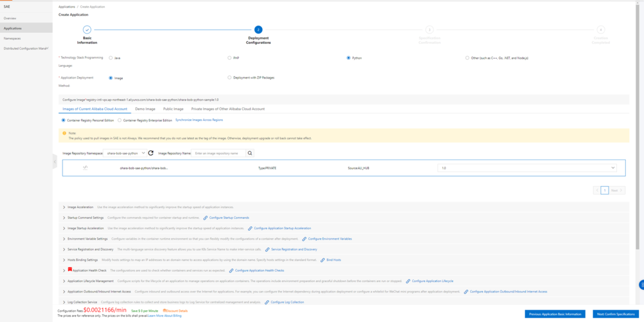Click the Discount Details coupon icon
644x322 pixels.
[165, 310]
